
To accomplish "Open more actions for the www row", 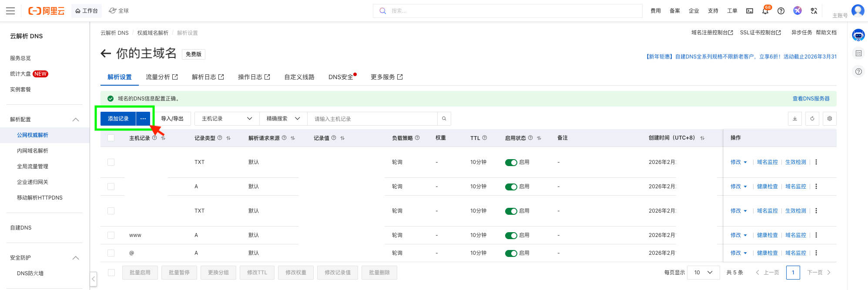I will [816, 235].
